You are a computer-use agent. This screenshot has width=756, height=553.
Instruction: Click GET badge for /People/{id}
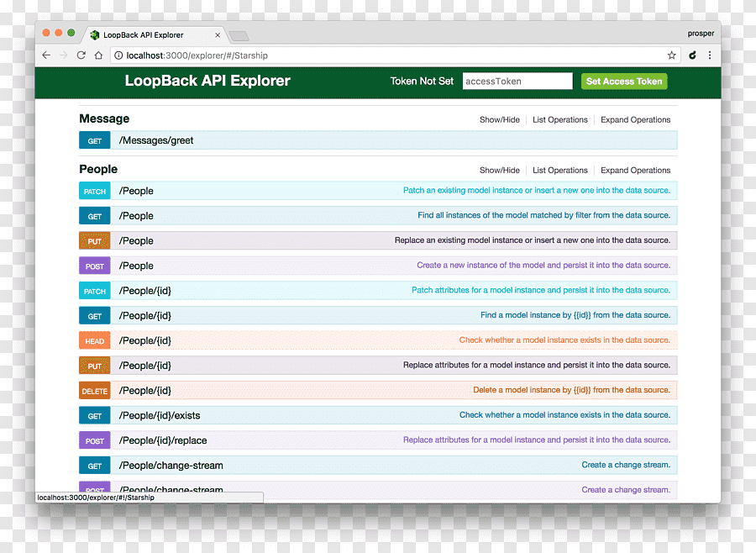tap(94, 316)
